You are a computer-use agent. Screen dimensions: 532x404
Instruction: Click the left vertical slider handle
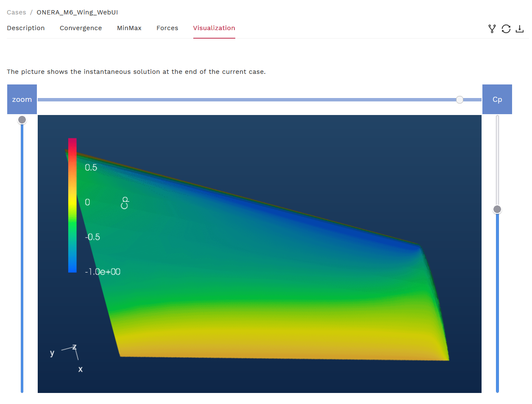click(22, 120)
